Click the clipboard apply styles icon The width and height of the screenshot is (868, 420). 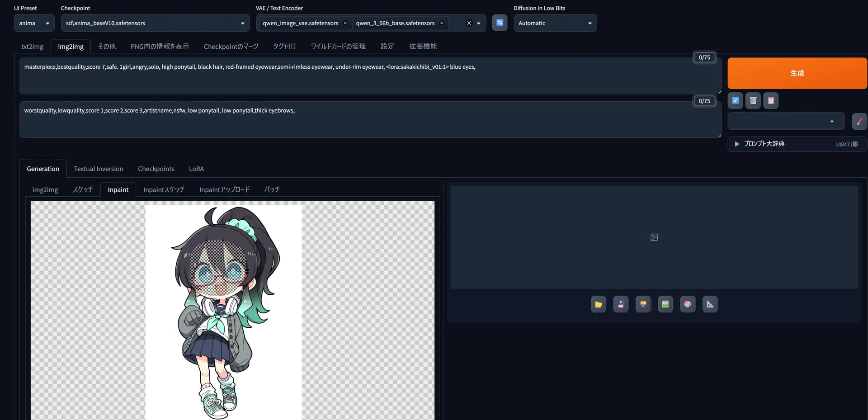pyautogui.click(x=771, y=100)
